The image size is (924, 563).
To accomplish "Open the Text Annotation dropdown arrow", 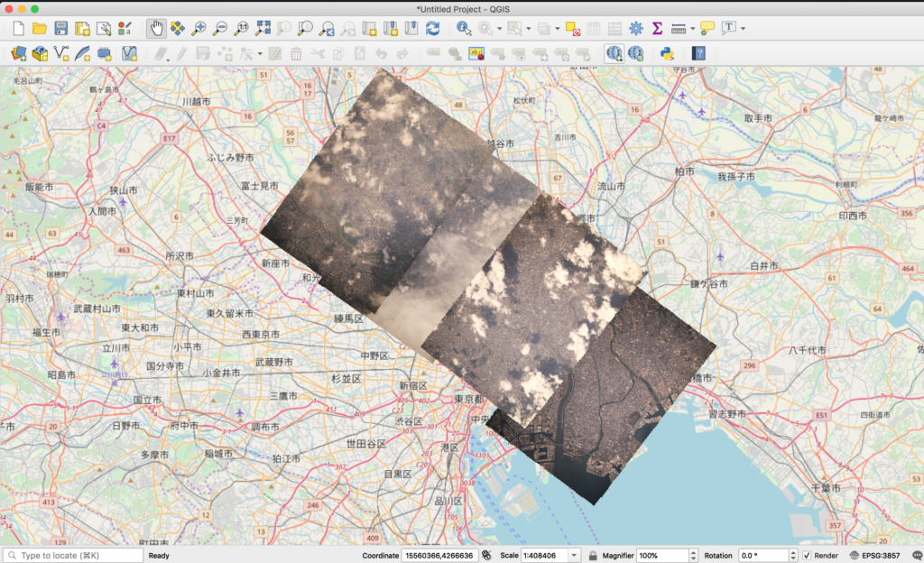I will point(744,28).
